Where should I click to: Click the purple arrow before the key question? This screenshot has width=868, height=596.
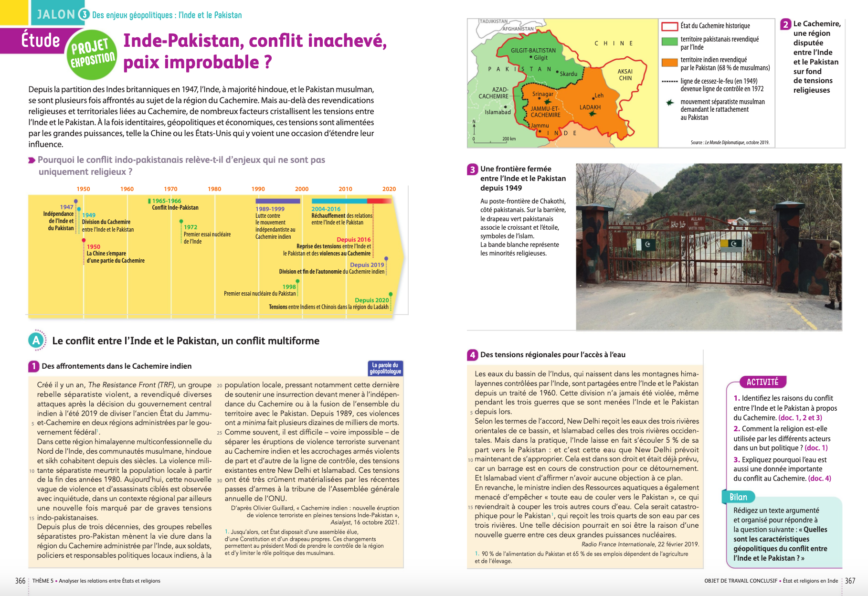coord(32,160)
